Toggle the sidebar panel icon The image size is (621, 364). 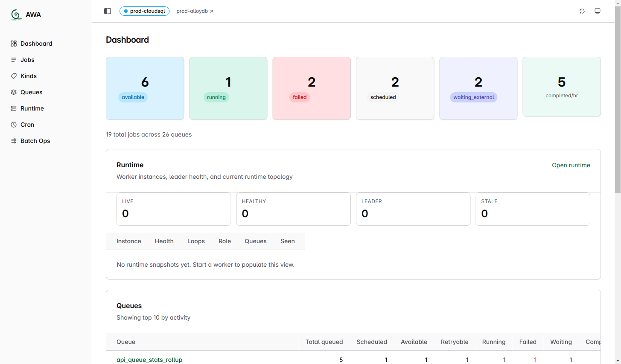[x=108, y=11]
